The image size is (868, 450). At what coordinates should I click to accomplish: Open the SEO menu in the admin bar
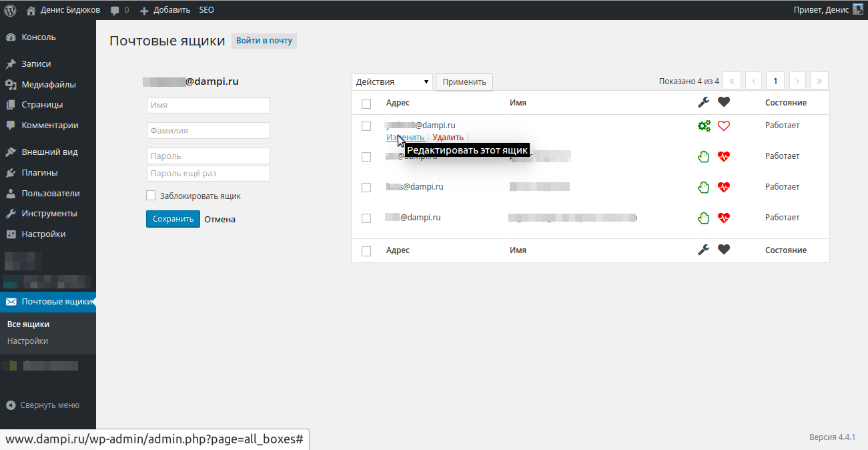pyautogui.click(x=206, y=10)
